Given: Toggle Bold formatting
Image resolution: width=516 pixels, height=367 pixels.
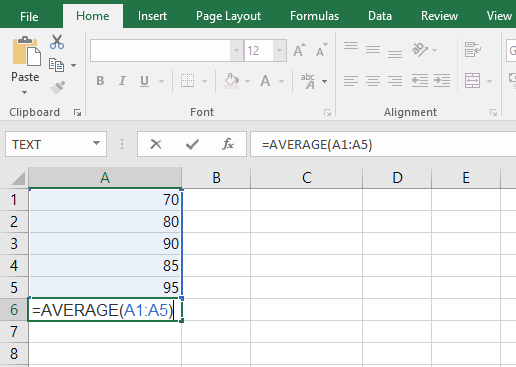Looking at the screenshot, I should click(x=100, y=81).
